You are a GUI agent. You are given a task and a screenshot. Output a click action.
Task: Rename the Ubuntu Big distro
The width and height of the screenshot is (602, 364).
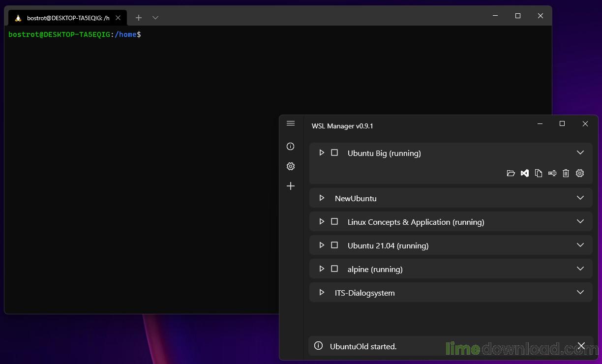tap(552, 173)
